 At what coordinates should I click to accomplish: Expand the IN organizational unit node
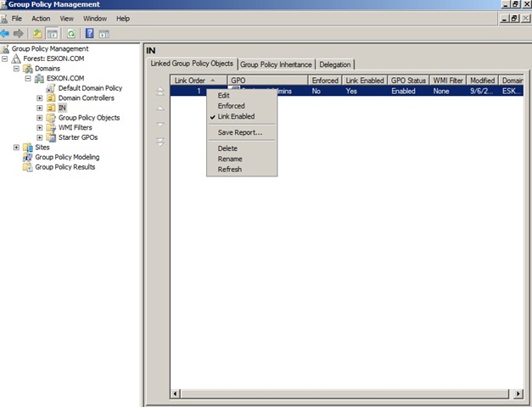39,108
